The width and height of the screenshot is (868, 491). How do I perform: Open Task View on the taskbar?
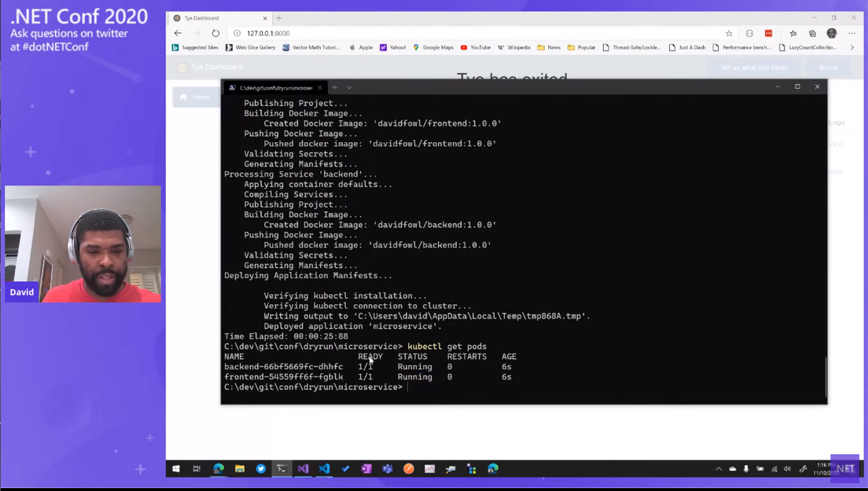pos(197,469)
